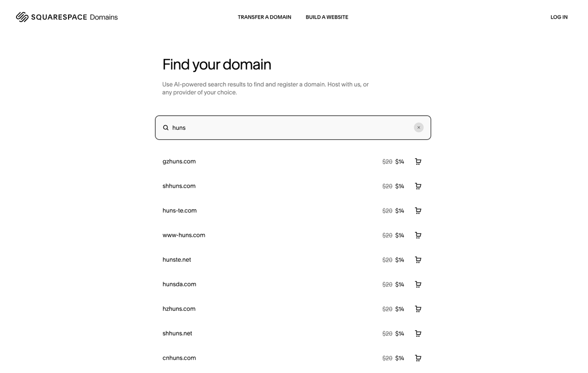Click the $14 price for hunste.net
Image resolution: width=588 pixels, height=373 pixels.
(400, 260)
